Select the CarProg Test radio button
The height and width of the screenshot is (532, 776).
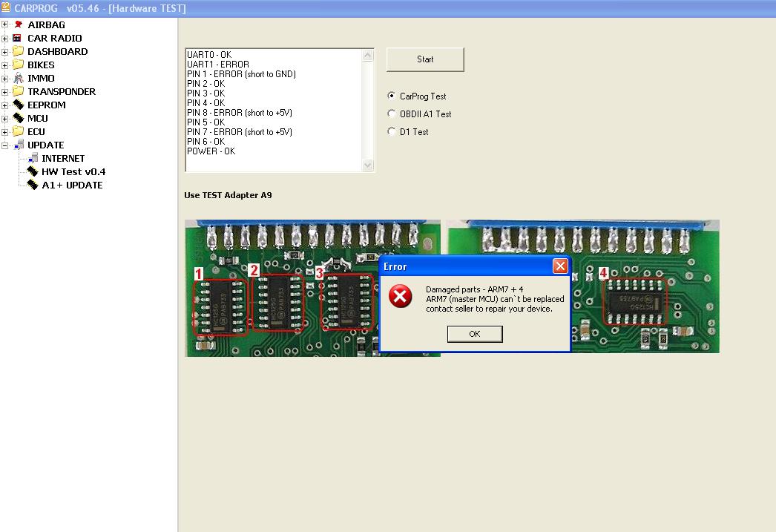(392, 96)
